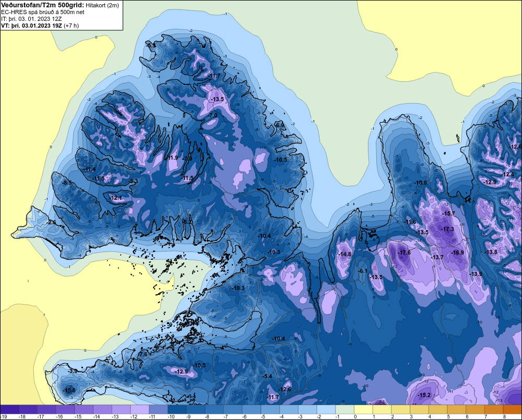Click the title line 'Veðurstofan/T2m 500grid: Hitakort (2m)'
522x420 pixels.
coord(60,5)
